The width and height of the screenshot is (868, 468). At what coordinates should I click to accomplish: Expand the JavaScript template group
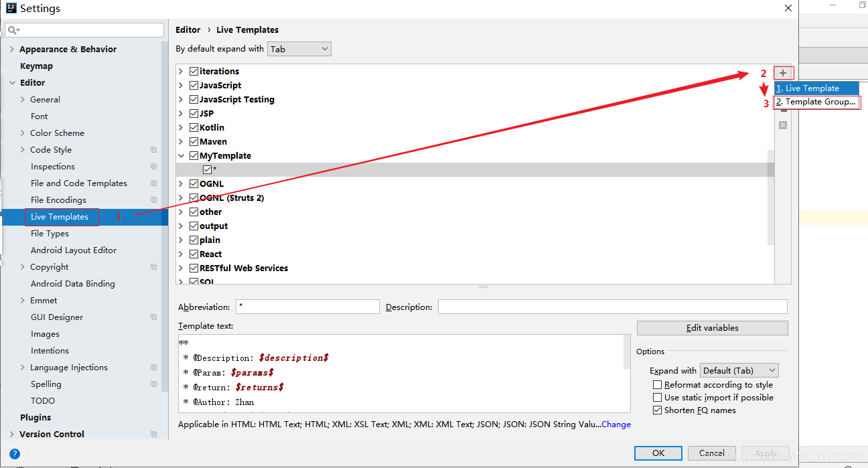click(181, 86)
